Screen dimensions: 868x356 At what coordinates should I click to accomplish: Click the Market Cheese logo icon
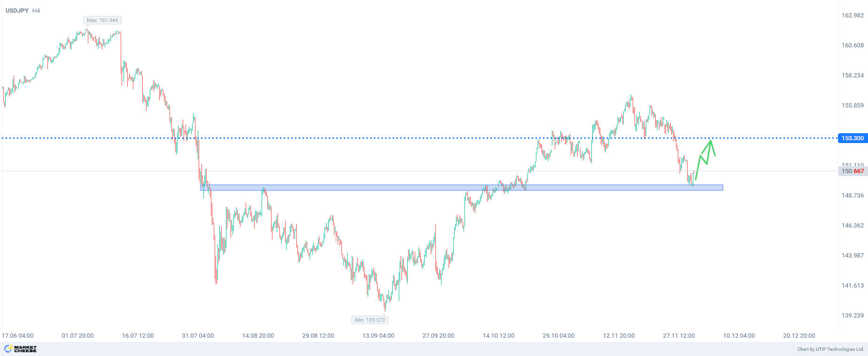[x=8, y=348]
